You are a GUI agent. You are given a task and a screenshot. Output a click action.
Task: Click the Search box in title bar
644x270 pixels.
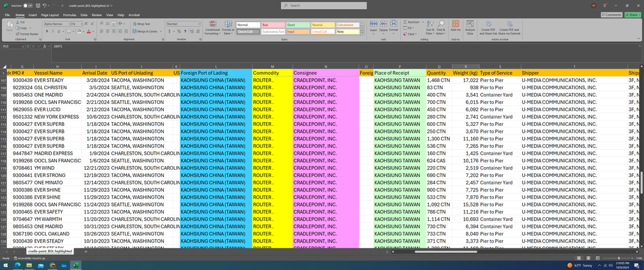tap(322, 5)
